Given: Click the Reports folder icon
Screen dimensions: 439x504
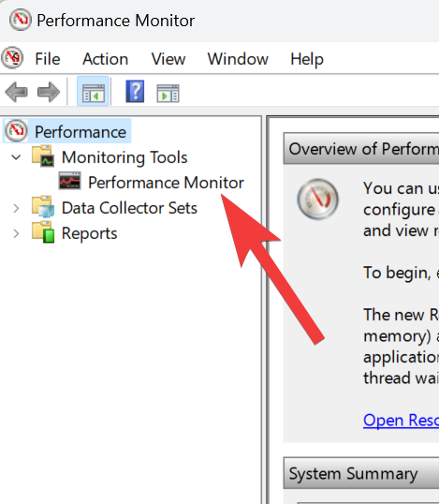Looking at the screenshot, I should (x=43, y=232).
